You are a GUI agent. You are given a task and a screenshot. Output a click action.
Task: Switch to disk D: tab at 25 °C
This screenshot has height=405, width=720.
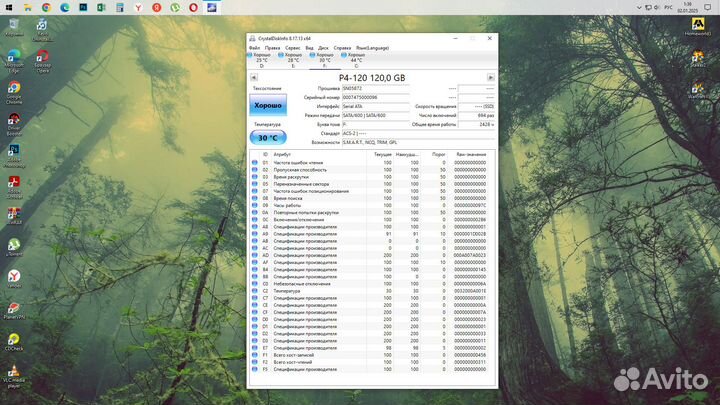262,60
